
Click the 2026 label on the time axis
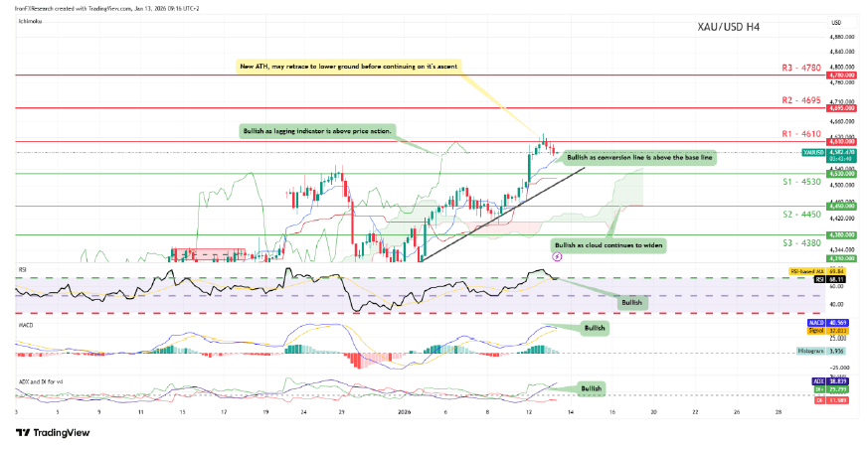pyautogui.click(x=406, y=412)
